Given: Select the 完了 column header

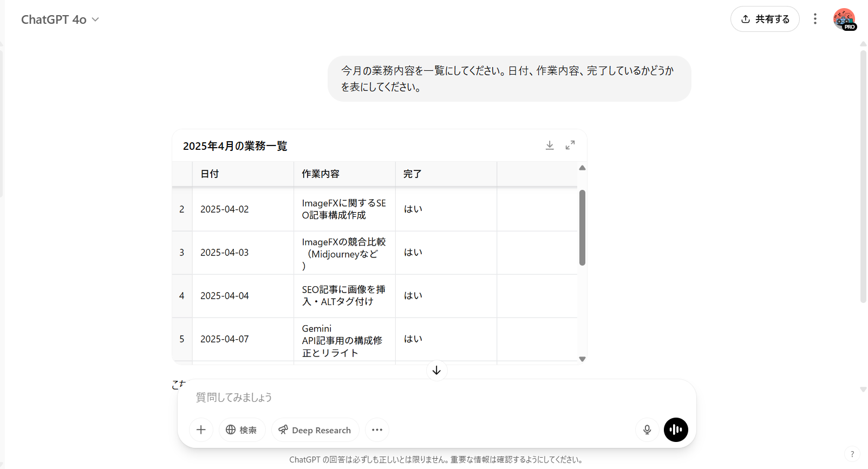Looking at the screenshot, I should click(446, 174).
